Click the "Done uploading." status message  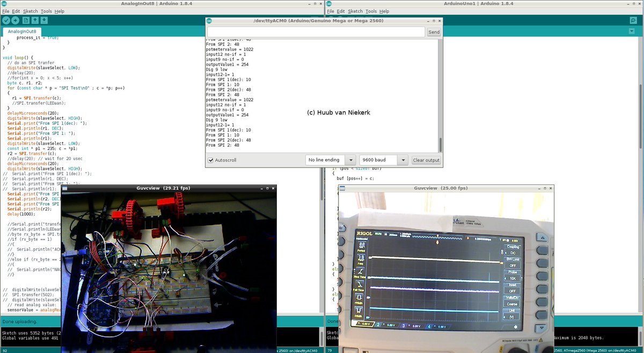pyautogui.click(x=19, y=322)
